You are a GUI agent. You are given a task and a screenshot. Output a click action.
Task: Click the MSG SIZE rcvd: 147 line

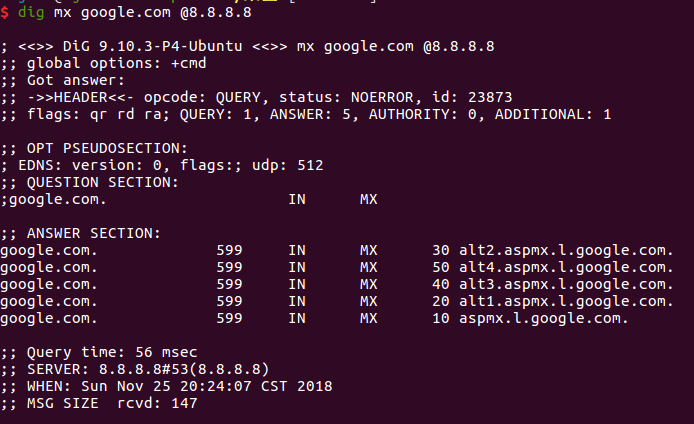pos(99,403)
